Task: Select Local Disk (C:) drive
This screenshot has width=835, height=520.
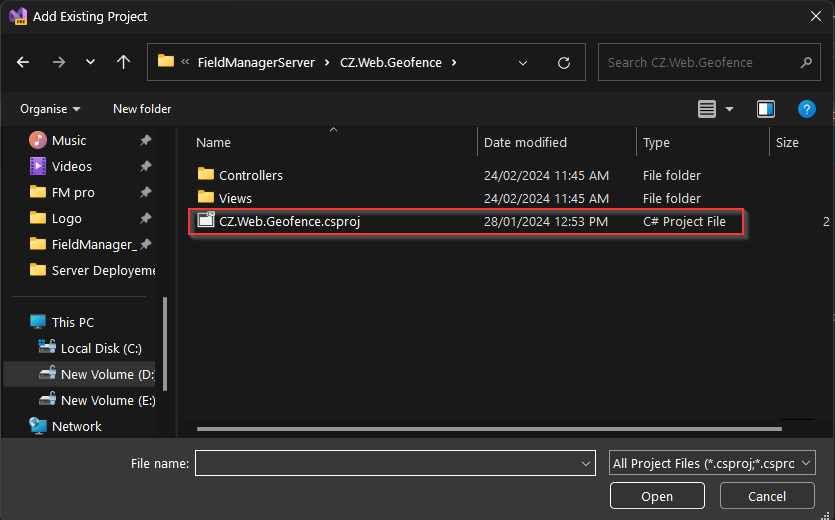Action: (x=101, y=349)
